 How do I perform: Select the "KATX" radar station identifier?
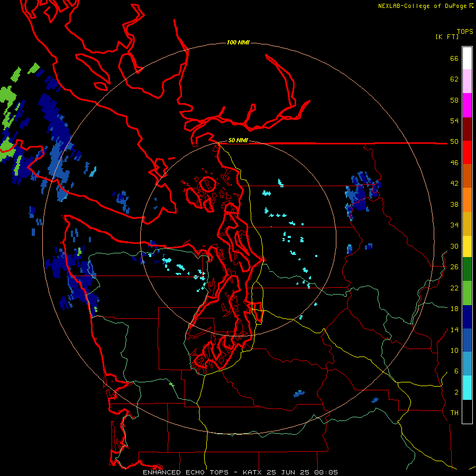click(x=252, y=472)
